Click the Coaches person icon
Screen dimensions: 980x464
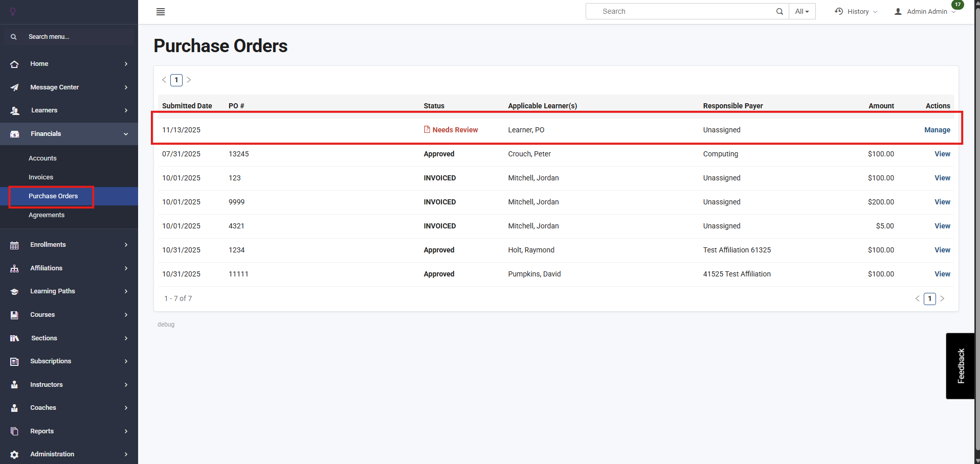point(14,408)
